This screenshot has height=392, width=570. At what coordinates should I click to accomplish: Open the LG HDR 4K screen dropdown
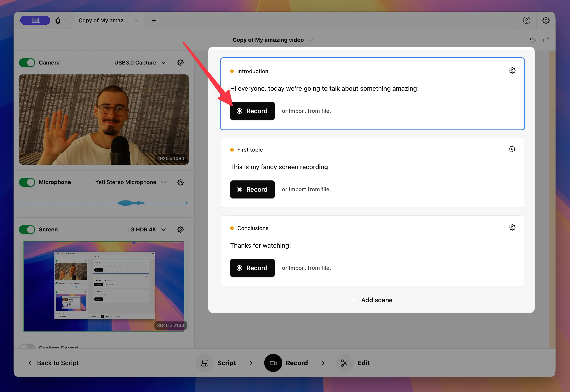146,229
